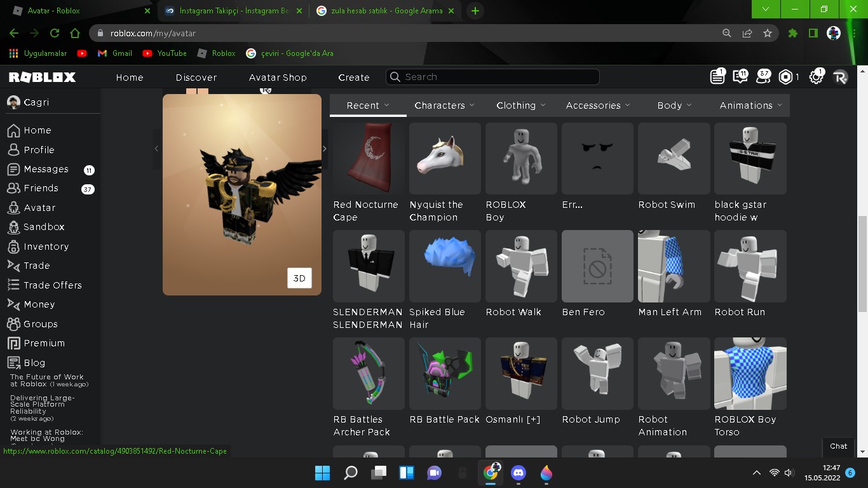Open Friends in the sidebar
Viewport: 868px width, 488px height.
pos(41,188)
